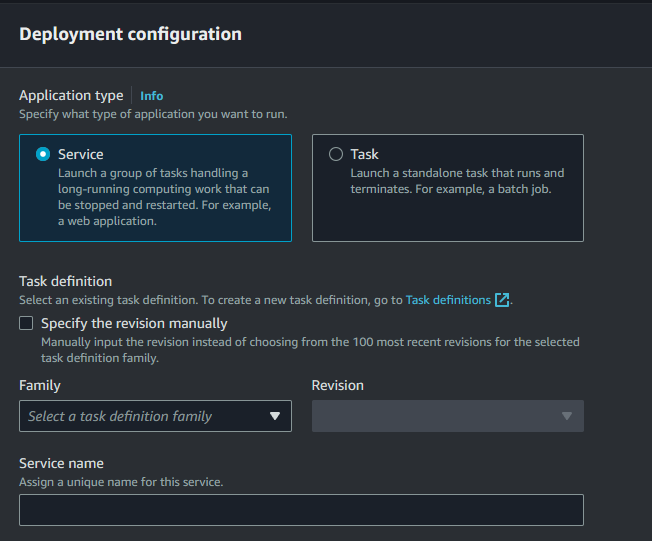Click the Revision field label
Image resolution: width=652 pixels, height=541 pixels.
338,385
